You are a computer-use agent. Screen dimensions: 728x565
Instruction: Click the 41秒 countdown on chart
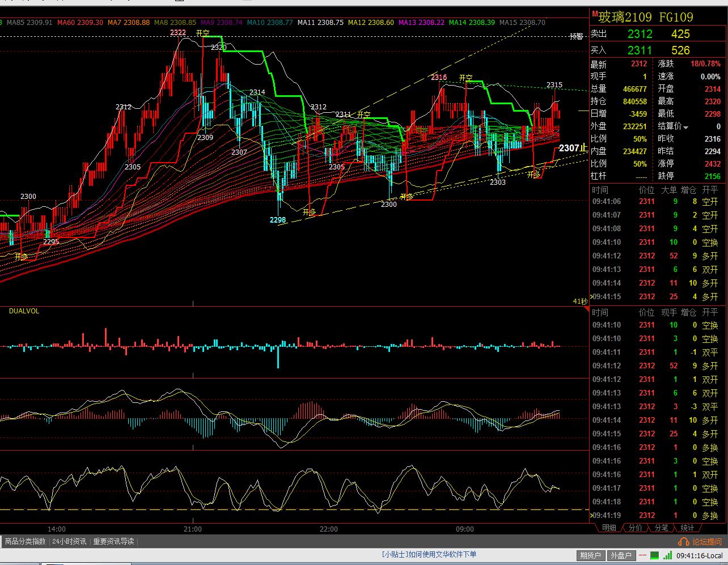pos(580,301)
